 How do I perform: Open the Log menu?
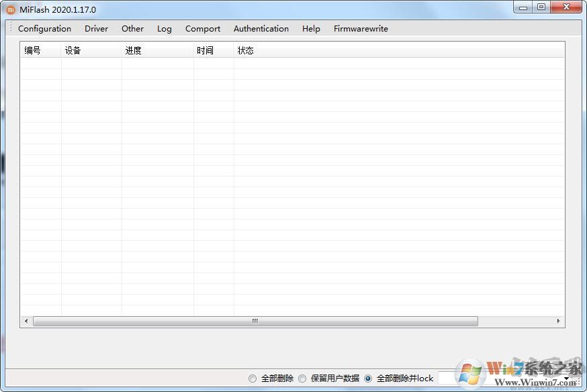[x=164, y=28]
